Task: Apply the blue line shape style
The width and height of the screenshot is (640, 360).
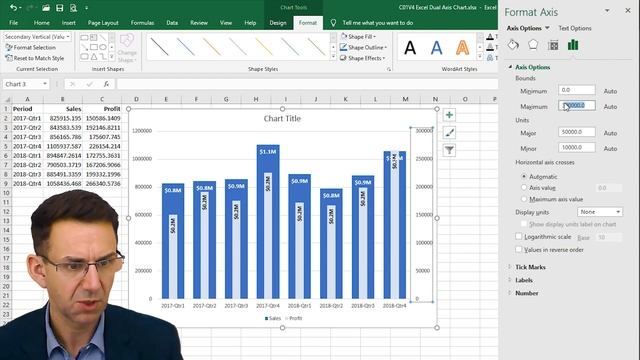Action: 186,47
